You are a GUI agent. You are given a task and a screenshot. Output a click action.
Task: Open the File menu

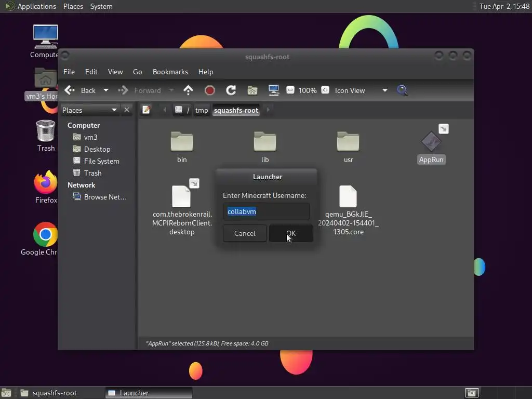coord(69,72)
